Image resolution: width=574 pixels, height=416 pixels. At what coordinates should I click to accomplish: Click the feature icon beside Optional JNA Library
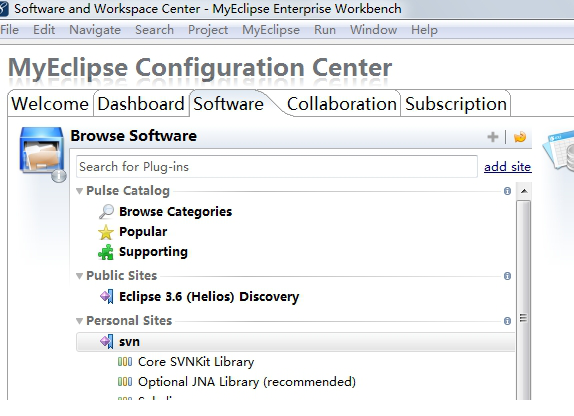125,382
